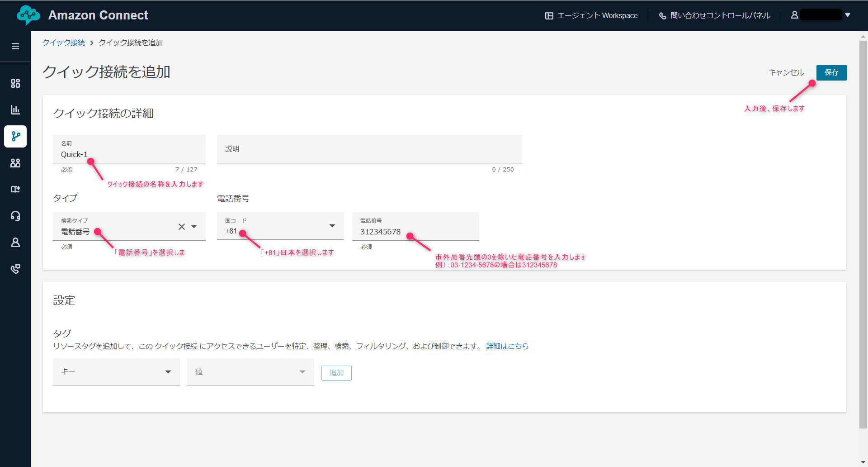Image resolution: width=868 pixels, height=467 pixels.
Task: Select the routing flow icon in sidebar
Action: click(x=15, y=136)
